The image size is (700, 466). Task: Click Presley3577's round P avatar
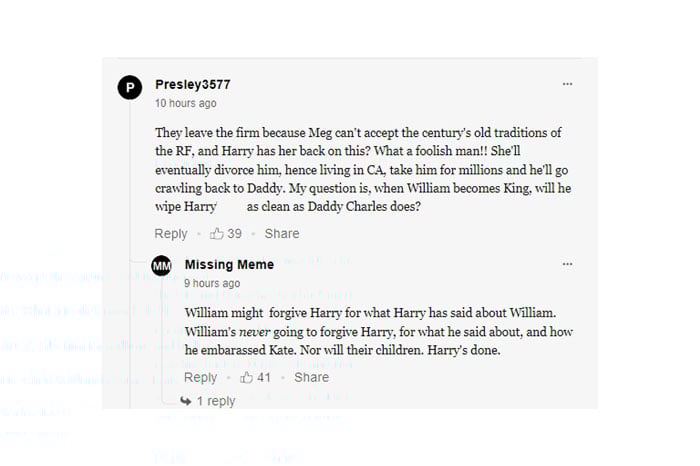129,88
